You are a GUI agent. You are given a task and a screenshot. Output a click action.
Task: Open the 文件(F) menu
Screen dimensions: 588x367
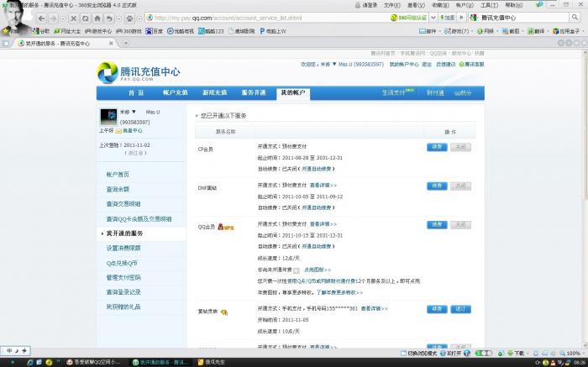(392, 5)
